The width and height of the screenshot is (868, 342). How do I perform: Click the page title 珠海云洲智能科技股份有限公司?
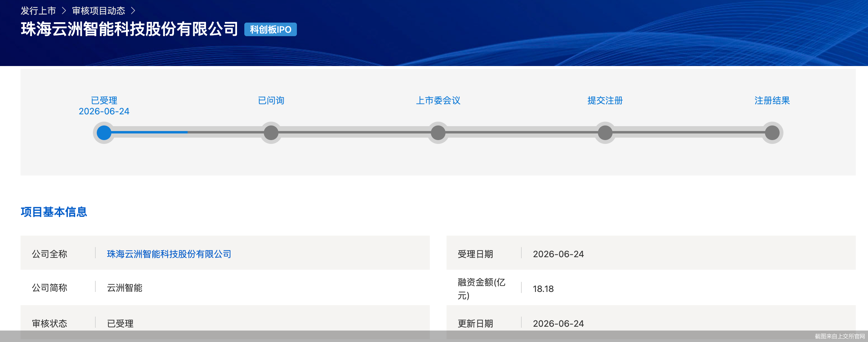click(x=129, y=29)
